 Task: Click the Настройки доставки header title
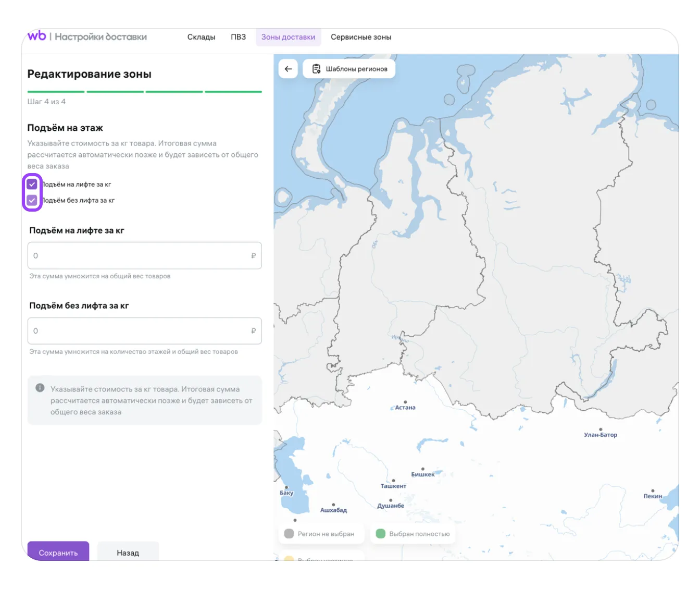101,37
